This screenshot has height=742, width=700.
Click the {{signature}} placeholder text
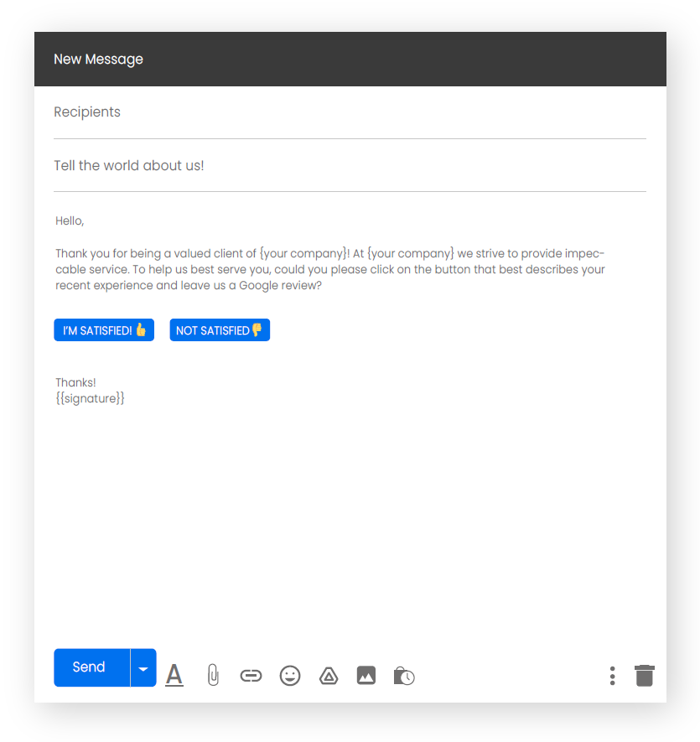(x=90, y=398)
